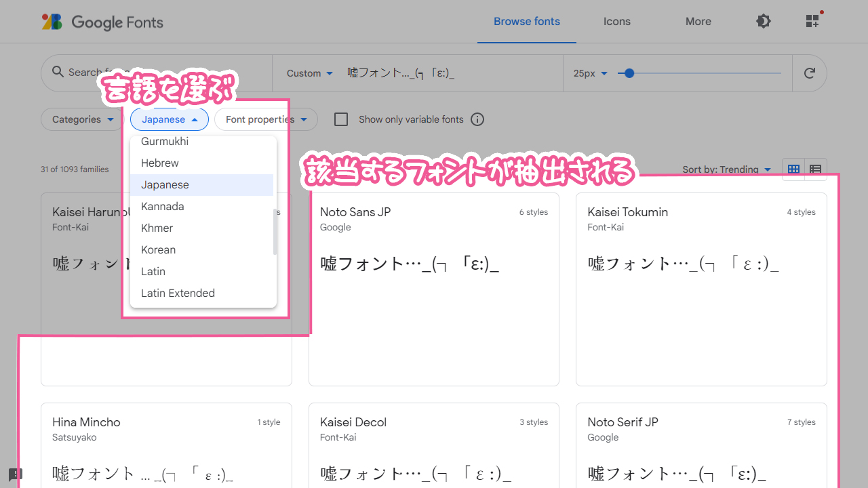This screenshot has width=868, height=488.
Task: Open the Categories dropdown
Action: tap(83, 119)
